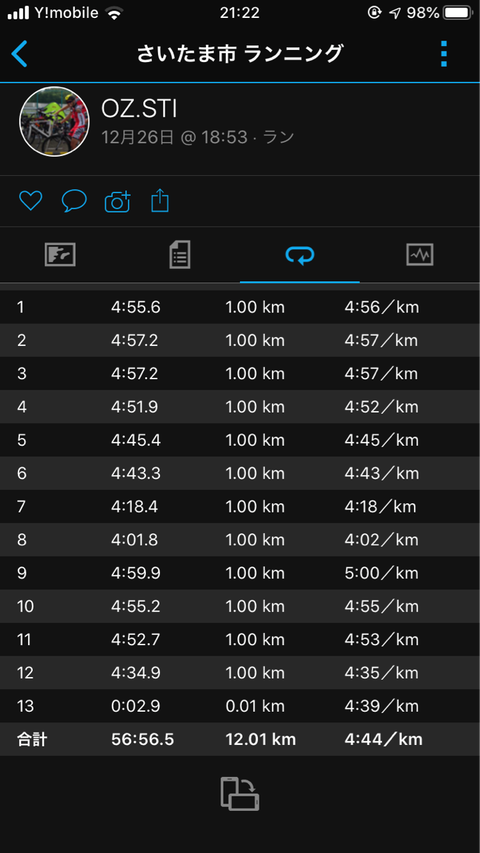Select lap 1 row with 4:55.6

(x=240, y=307)
